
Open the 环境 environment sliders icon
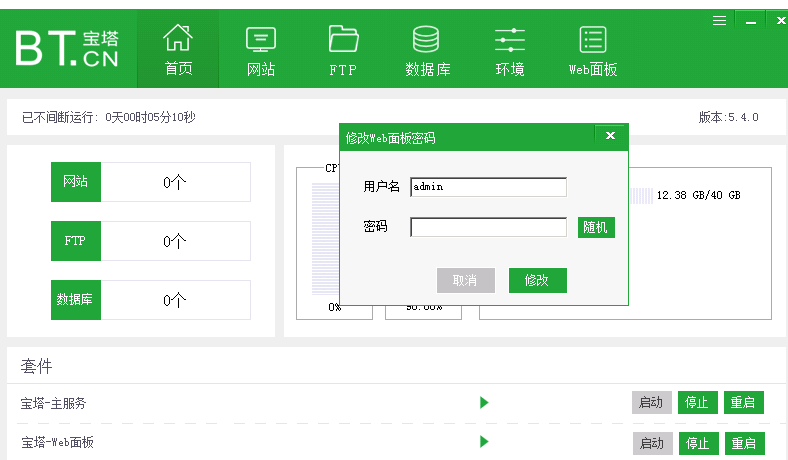pos(510,50)
